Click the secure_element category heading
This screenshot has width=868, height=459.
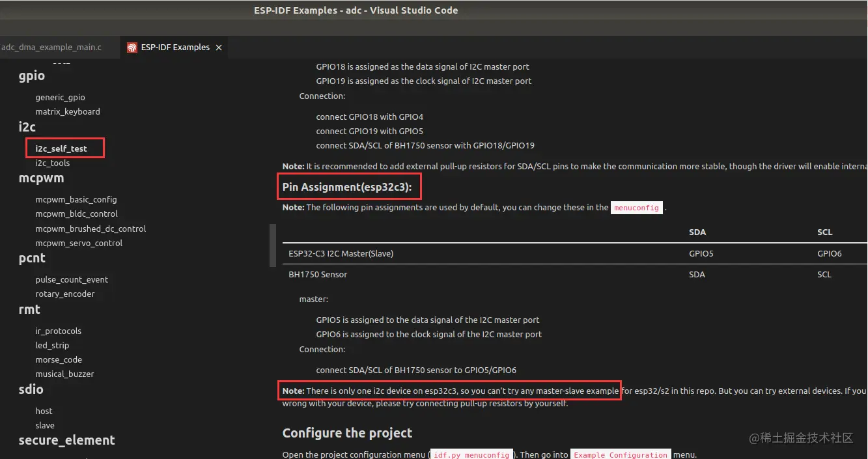tap(66, 440)
